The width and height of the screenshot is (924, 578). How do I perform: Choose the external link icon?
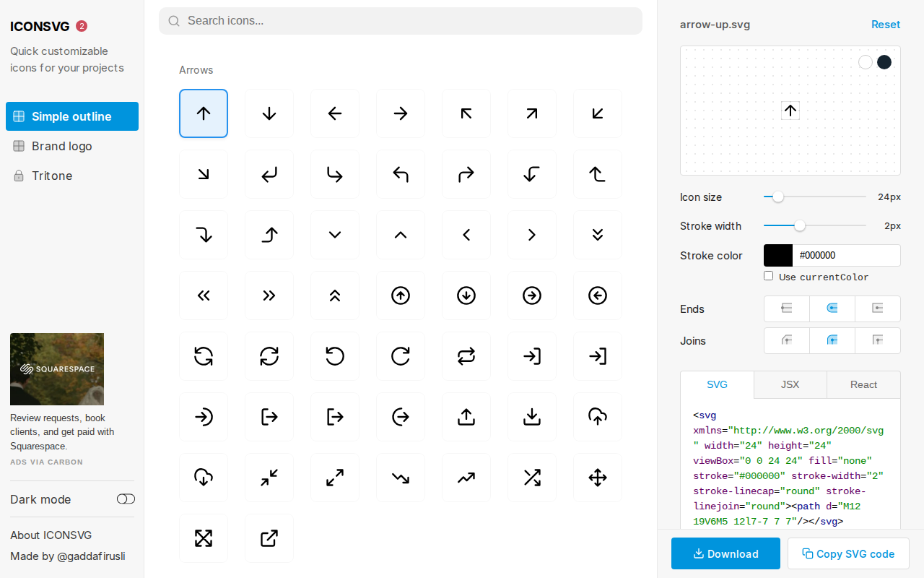[269, 538]
